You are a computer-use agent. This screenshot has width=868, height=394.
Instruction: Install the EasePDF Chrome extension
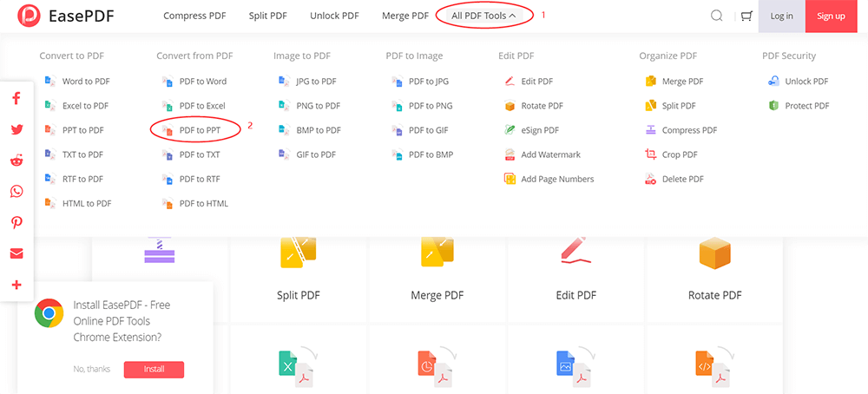click(x=154, y=369)
